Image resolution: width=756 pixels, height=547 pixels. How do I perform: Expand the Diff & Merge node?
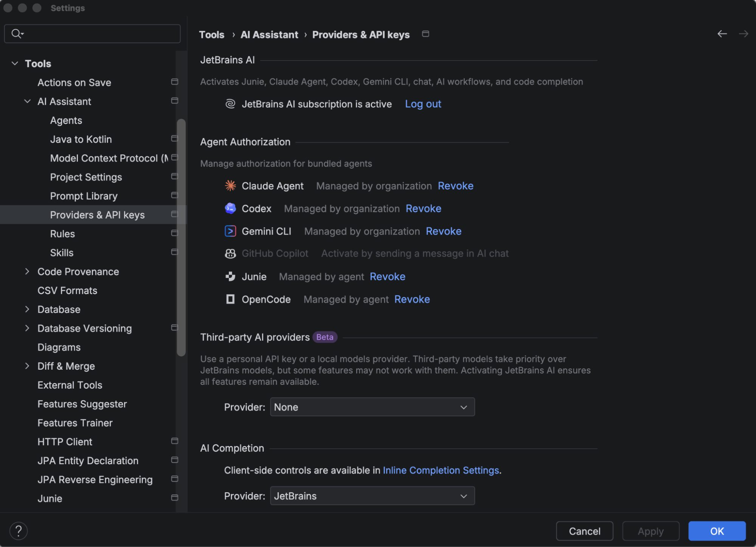click(x=27, y=366)
